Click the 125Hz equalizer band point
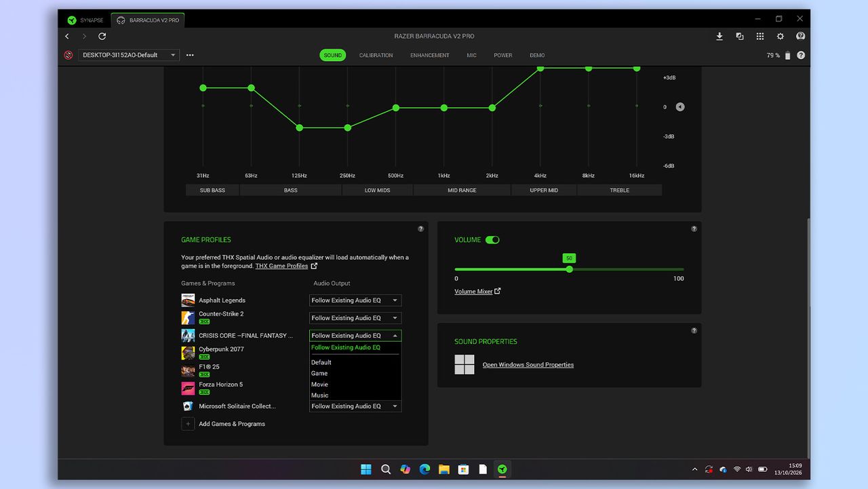This screenshot has height=489, width=868. [x=299, y=128]
